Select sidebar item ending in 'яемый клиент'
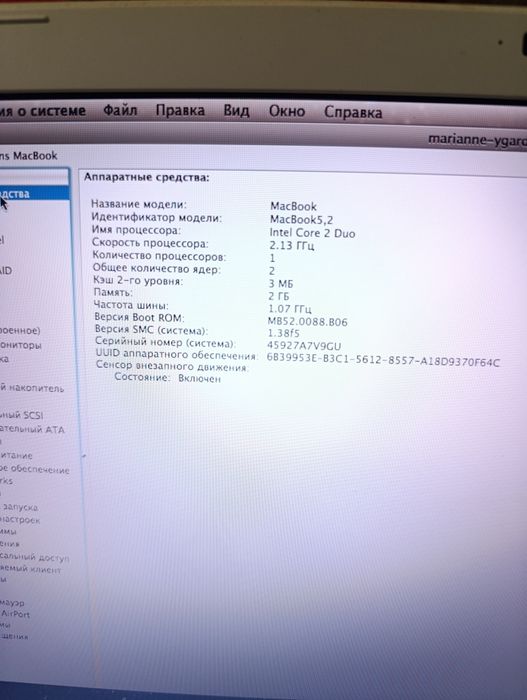Image resolution: width=527 pixels, height=700 pixels. click(30, 569)
